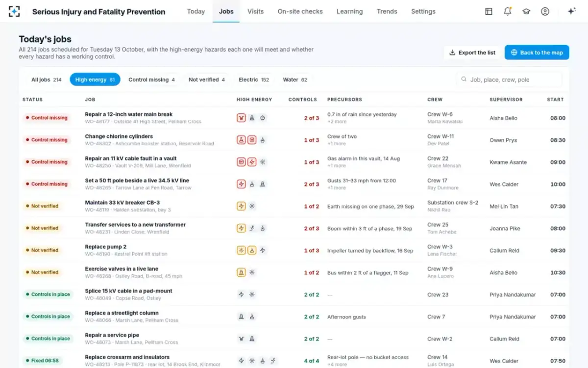Click the lightning icon on Splice 15 kV cable row

[241, 294]
